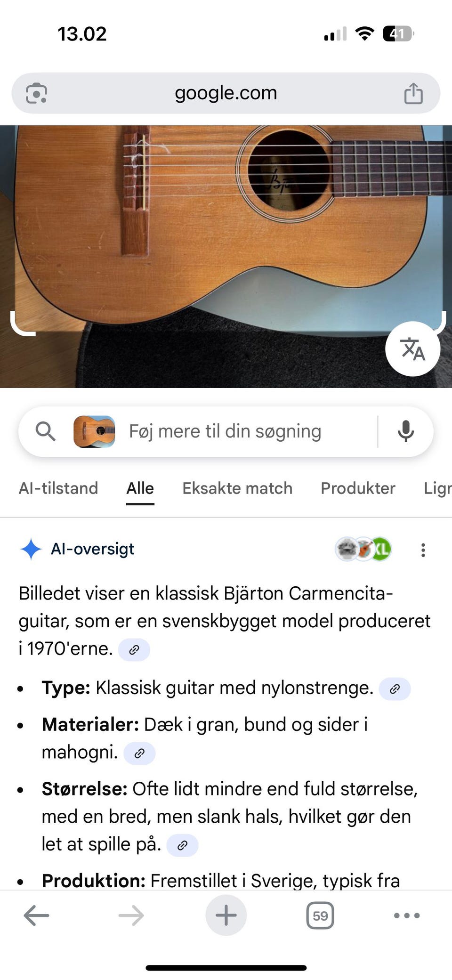
Task: Go forward with the right arrow button
Action: click(131, 915)
